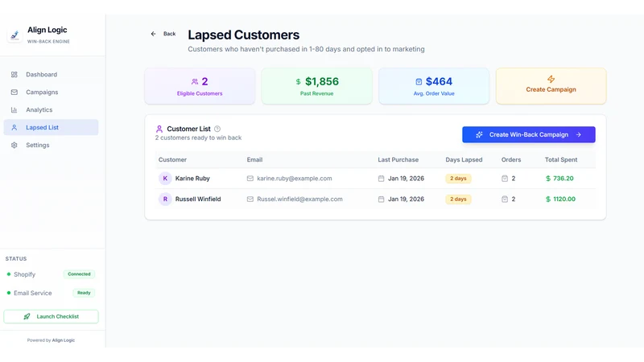Click the 2 days badge for Karine Ruby
Image resolution: width=644 pixels, height=362 pixels.
click(458, 179)
